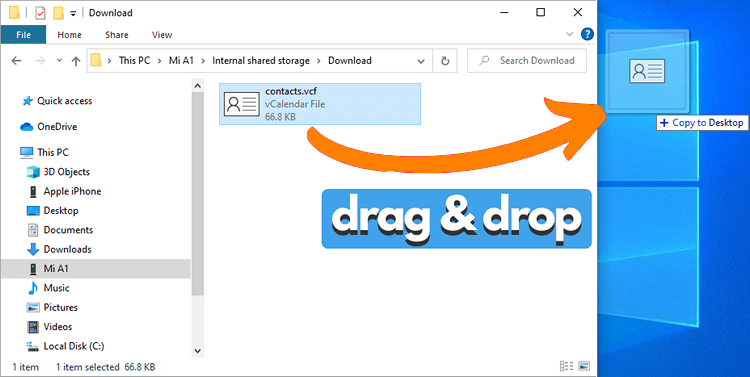The height and width of the screenshot is (377, 750).
Task: Select the contacts.vcf file name
Action: coord(291,91)
